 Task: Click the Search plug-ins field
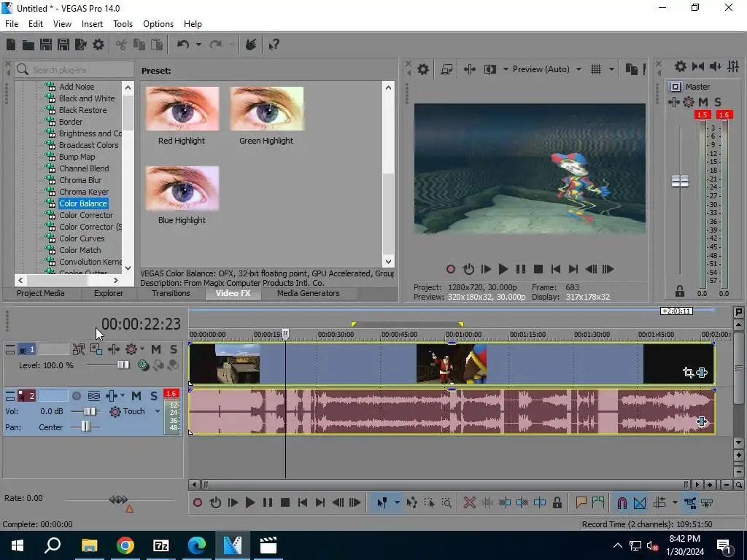tap(74, 69)
